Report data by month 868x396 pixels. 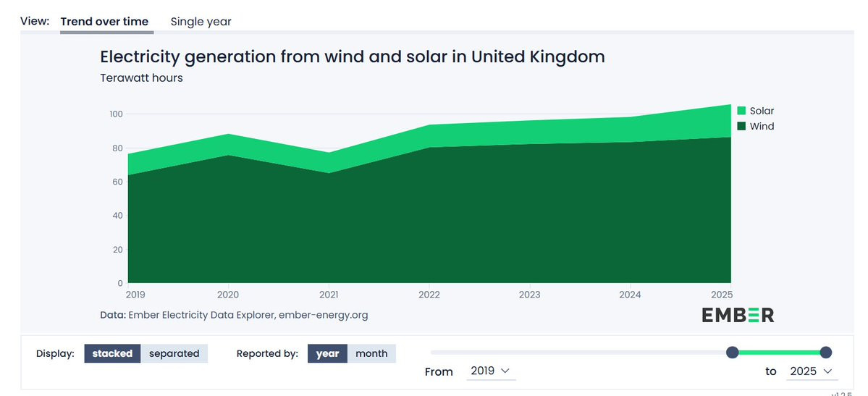pyautogui.click(x=371, y=353)
